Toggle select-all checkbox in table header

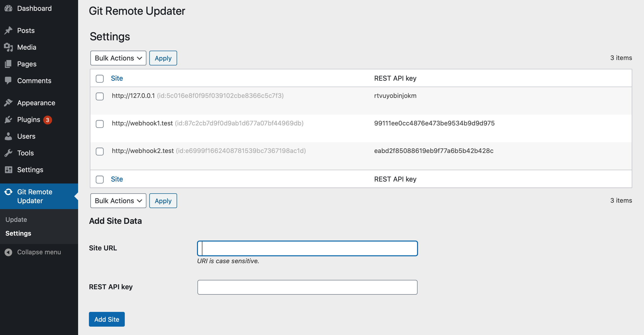click(x=100, y=79)
